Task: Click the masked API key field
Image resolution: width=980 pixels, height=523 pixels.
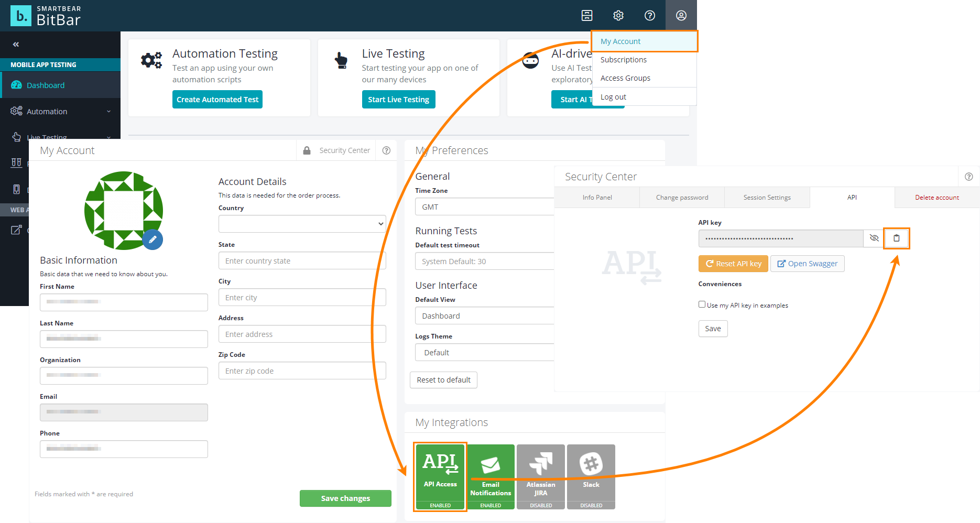Action: pos(781,238)
